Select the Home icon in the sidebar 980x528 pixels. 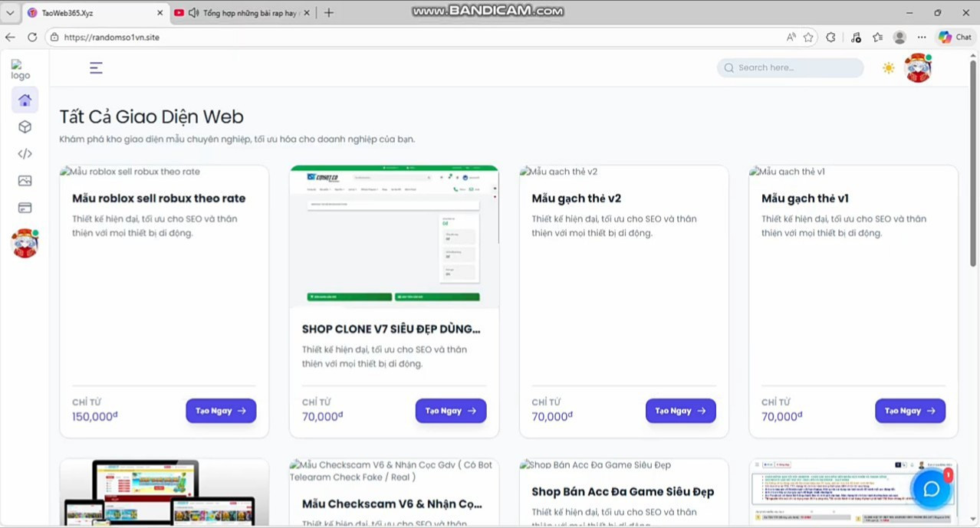pyautogui.click(x=25, y=100)
